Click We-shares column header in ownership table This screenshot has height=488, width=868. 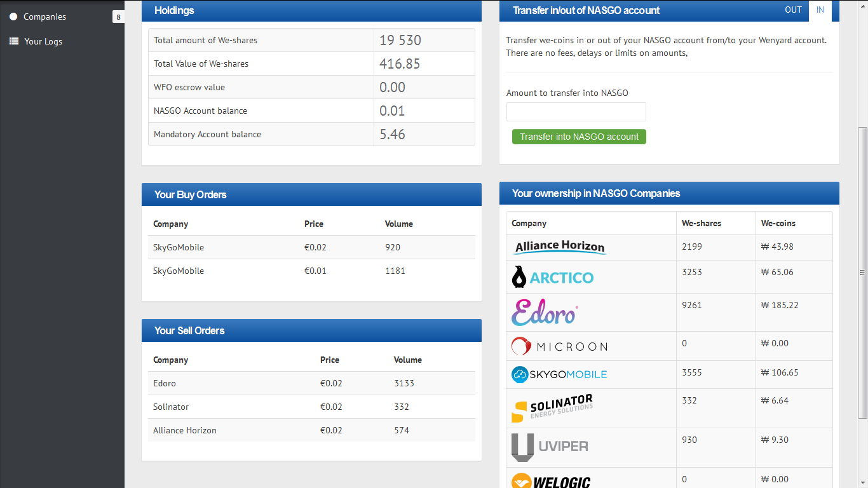coord(702,223)
